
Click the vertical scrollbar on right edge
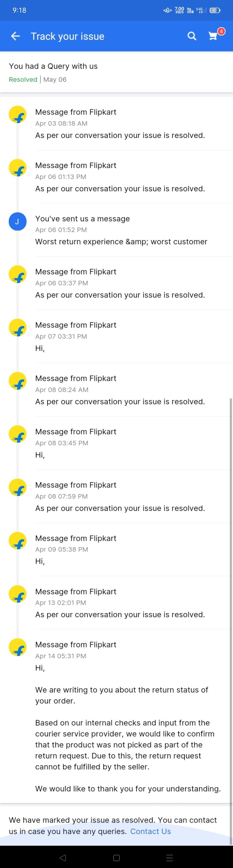231,610
